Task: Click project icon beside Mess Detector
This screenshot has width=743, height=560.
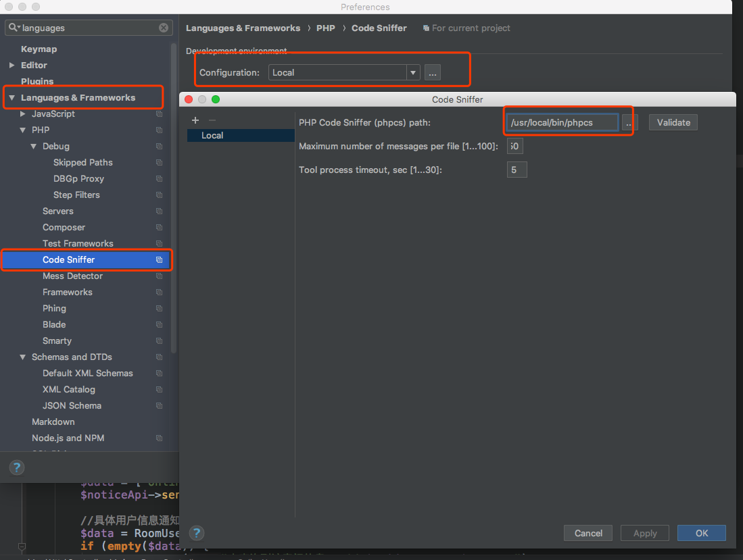Action: coord(160,276)
